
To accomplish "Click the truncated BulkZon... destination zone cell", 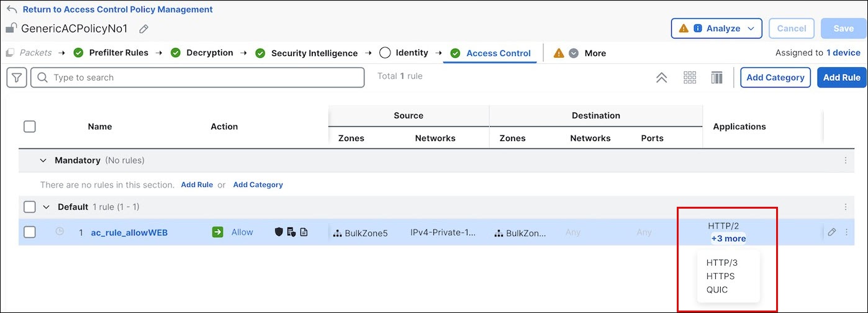I will pyautogui.click(x=527, y=234).
